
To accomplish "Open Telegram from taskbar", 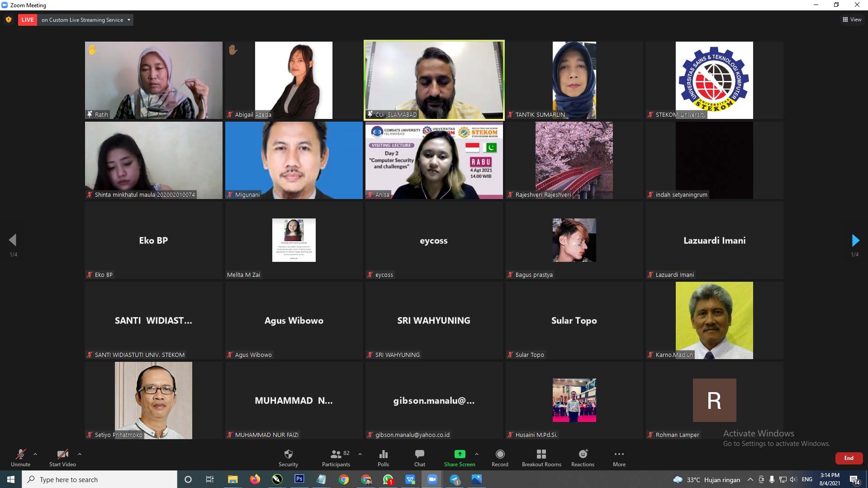I will (x=455, y=479).
